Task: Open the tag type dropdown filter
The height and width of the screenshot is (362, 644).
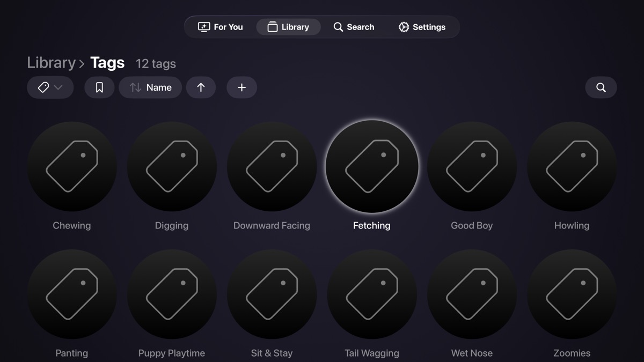Action: pos(50,87)
